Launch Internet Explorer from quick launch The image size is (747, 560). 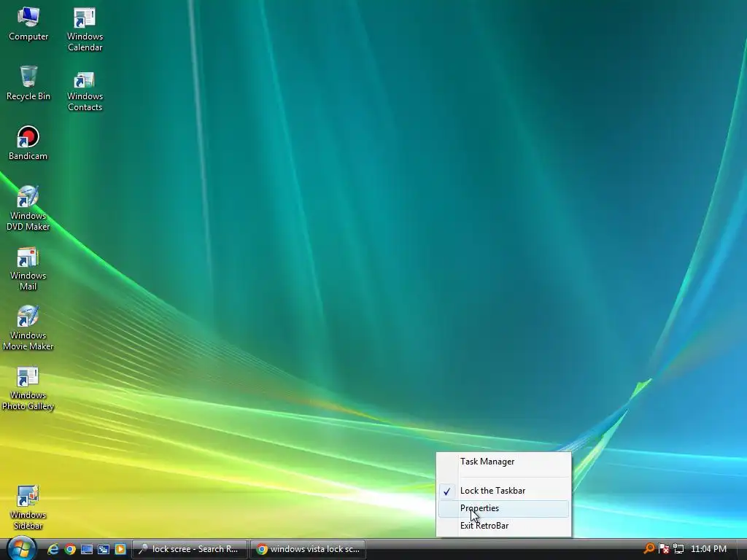(x=53, y=549)
